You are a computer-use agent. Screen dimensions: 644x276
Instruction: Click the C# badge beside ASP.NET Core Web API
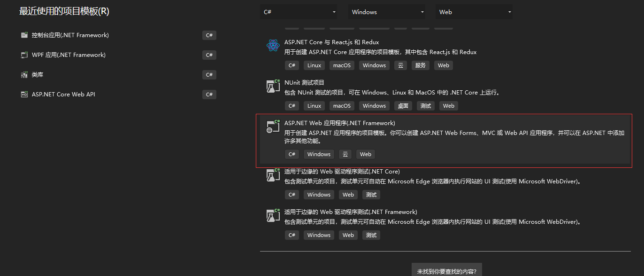coord(209,95)
